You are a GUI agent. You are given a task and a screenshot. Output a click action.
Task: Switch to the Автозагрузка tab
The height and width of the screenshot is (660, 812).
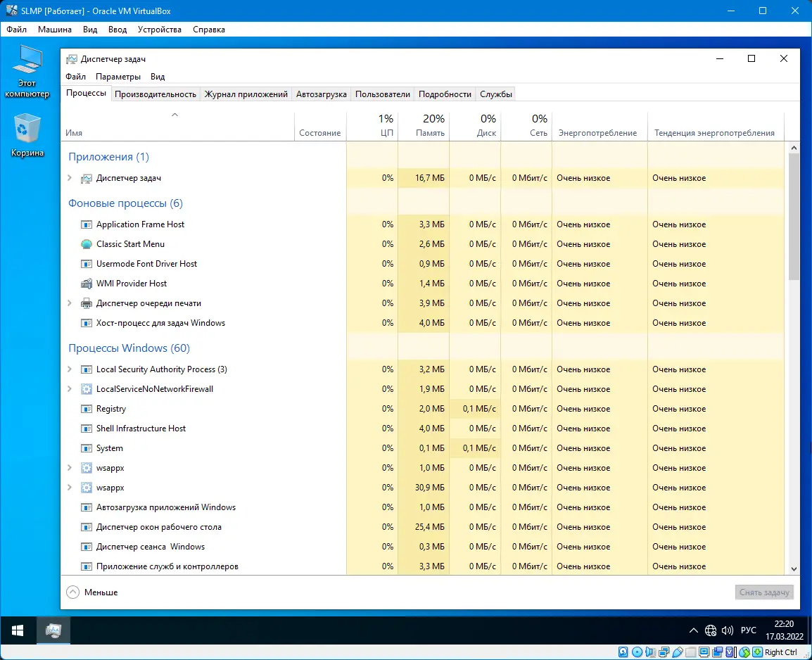[321, 94]
